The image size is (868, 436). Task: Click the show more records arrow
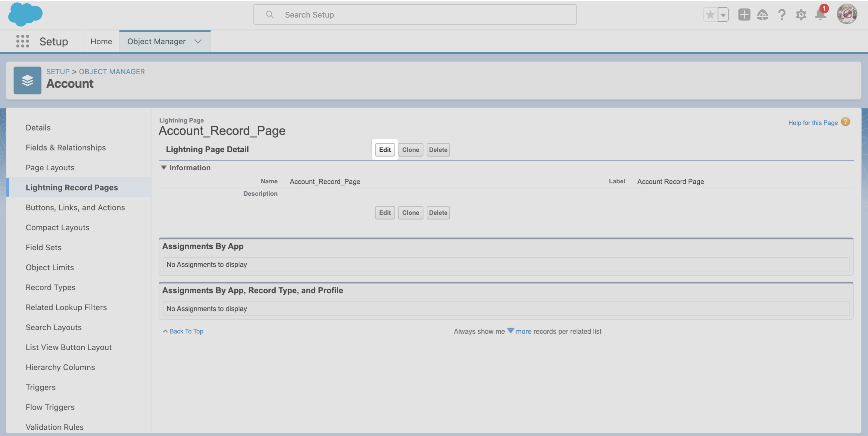tap(510, 331)
